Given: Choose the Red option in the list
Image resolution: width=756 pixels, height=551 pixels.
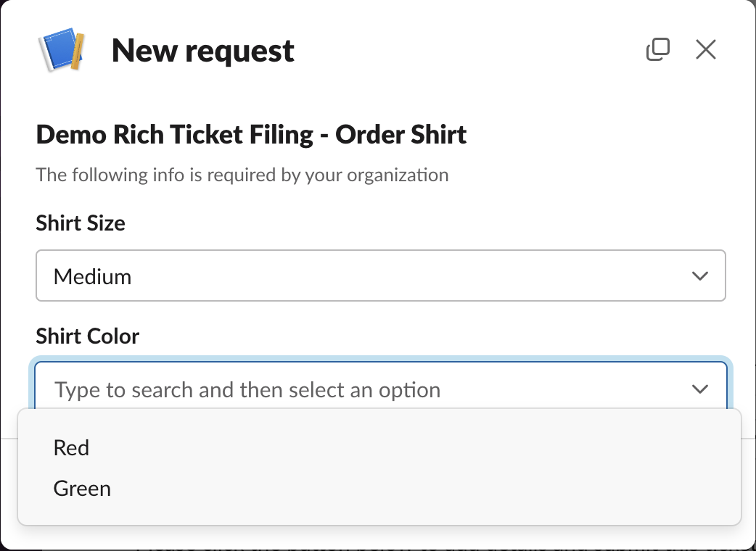Looking at the screenshot, I should (x=71, y=447).
